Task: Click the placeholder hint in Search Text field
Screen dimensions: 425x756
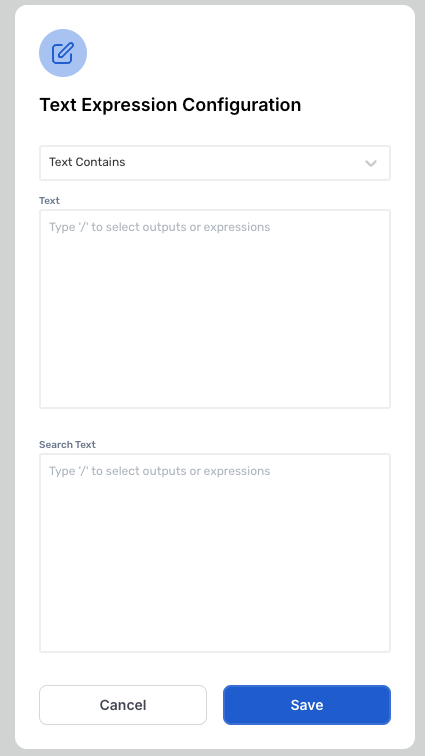Action: [x=160, y=471]
